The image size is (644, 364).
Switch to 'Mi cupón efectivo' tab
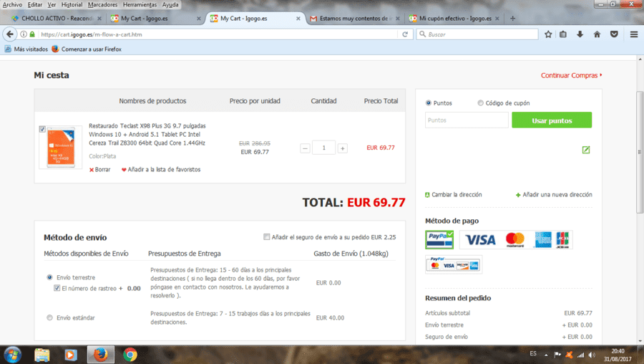(x=455, y=19)
